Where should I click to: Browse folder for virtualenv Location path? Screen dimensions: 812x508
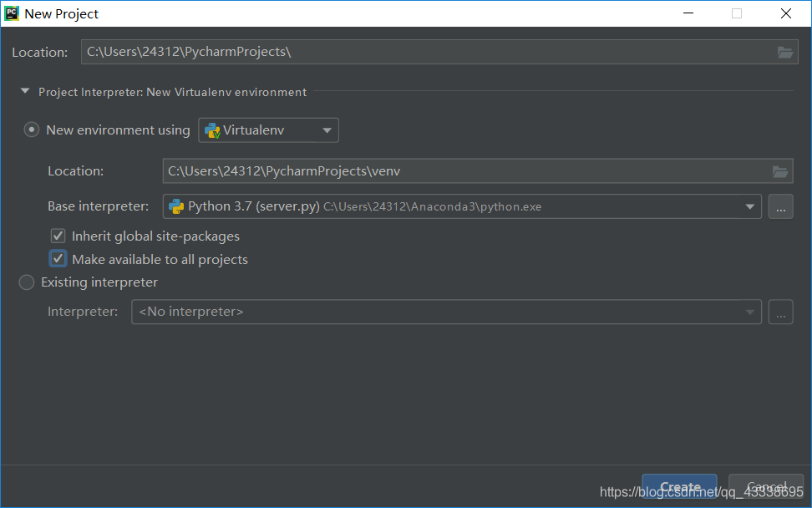tap(780, 171)
